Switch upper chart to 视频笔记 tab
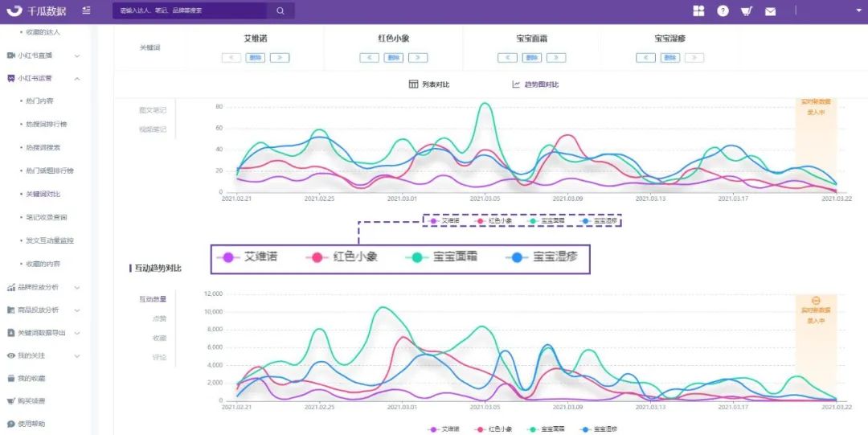The image size is (868, 435). [x=152, y=129]
